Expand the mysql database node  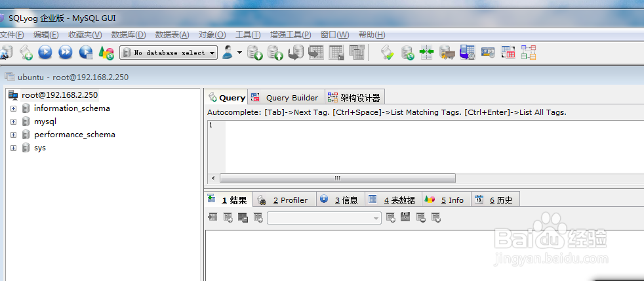coord(14,121)
